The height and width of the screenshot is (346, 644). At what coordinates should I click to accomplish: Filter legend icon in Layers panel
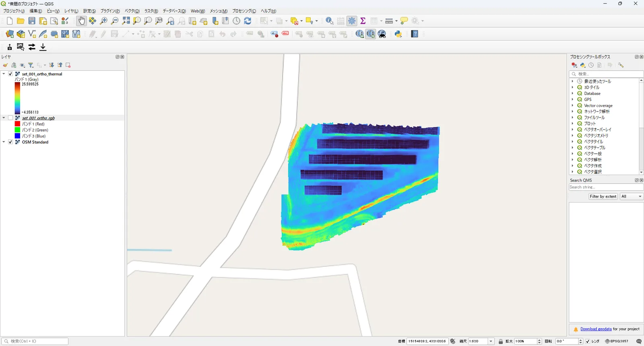(31, 65)
